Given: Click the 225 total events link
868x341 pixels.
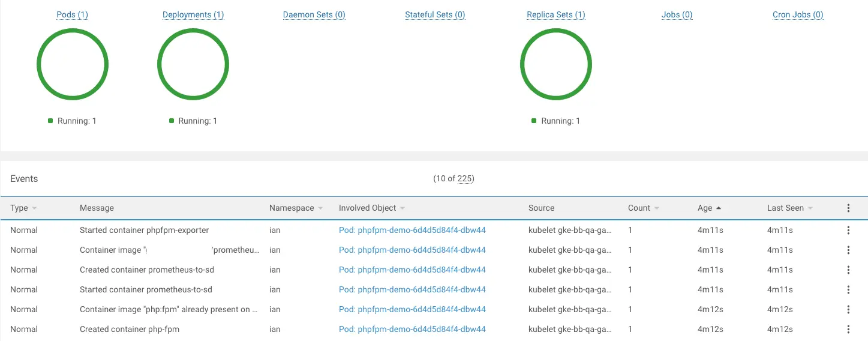Looking at the screenshot, I should click(x=465, y=179).
